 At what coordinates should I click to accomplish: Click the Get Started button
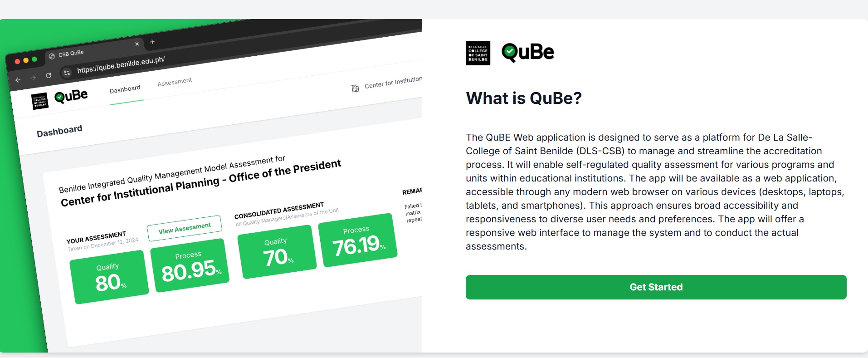pos(656,287)
